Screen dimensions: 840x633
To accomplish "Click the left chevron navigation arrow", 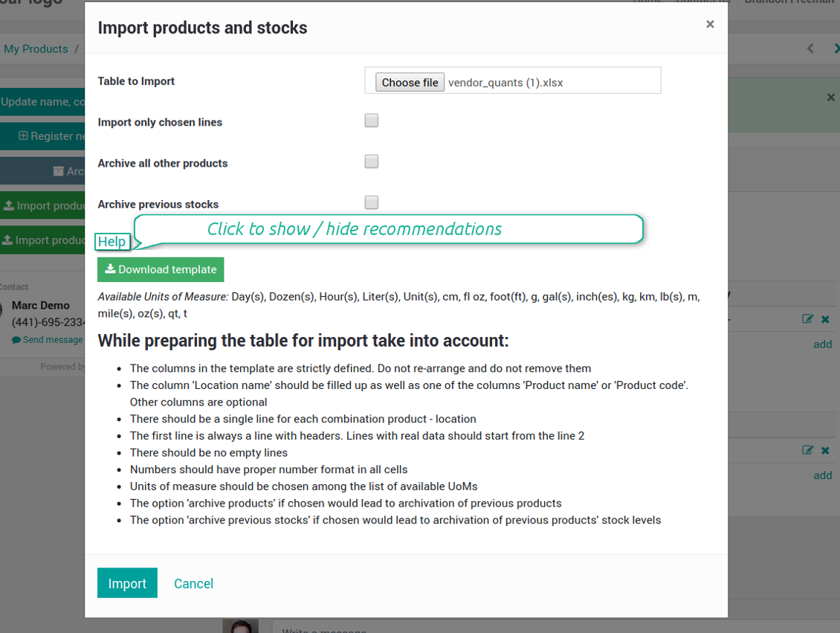I will [810, 48].
